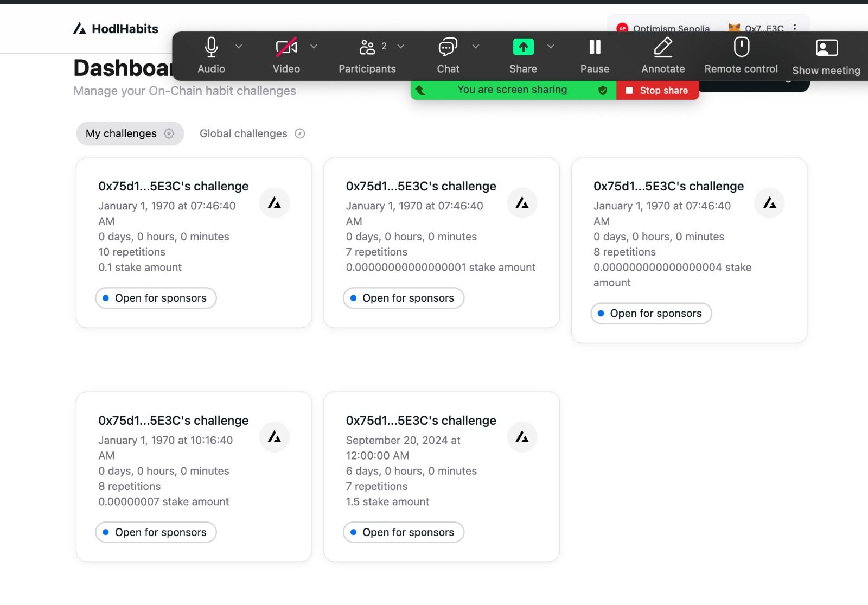Click 'Manage your On-Chain habit challenges' subtitle
The width and height of the screenshot is (868, 605).
(185, 91)
